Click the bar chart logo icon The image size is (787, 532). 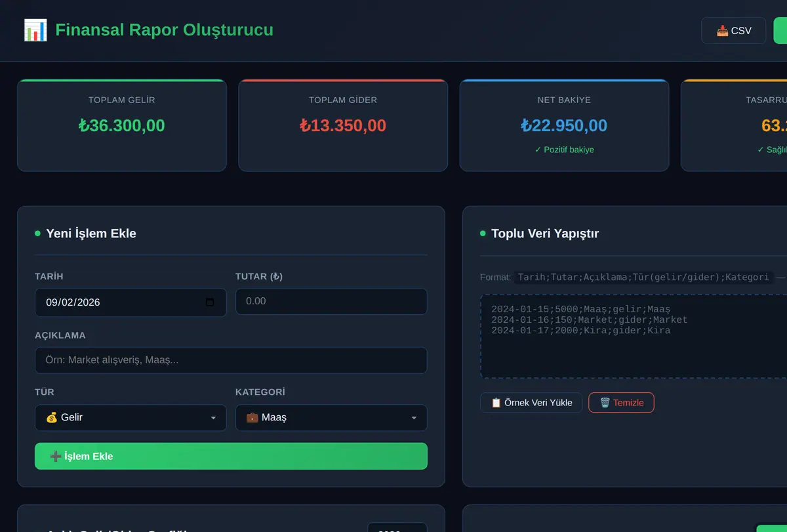pyautogui.click(x=35, y=30)
